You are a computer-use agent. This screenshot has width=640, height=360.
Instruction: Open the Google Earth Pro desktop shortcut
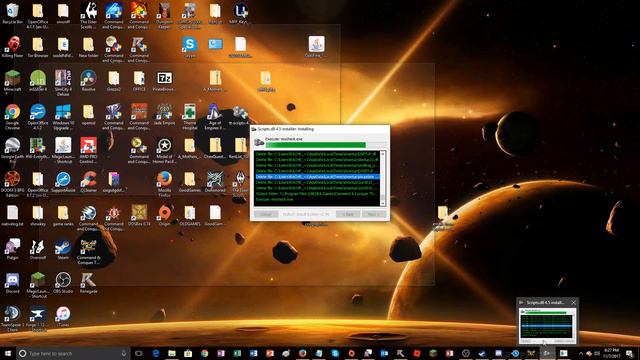(x=12, y=150)
